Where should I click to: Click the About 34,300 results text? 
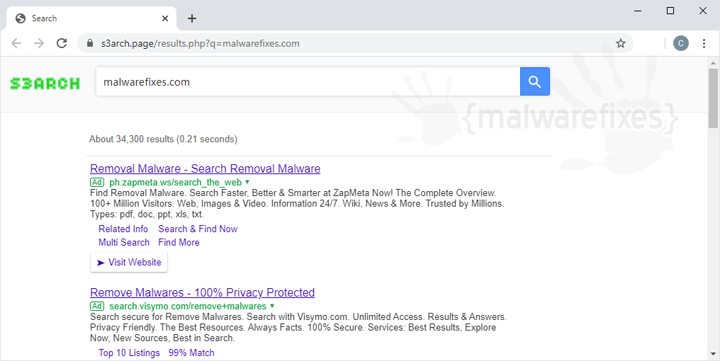[x=163, y=139]
